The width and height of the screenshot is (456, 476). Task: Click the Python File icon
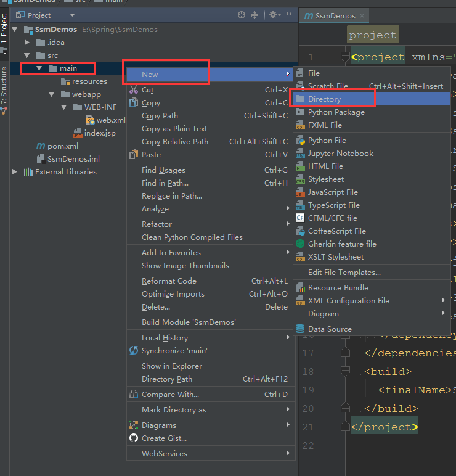(x=300, y=140)
